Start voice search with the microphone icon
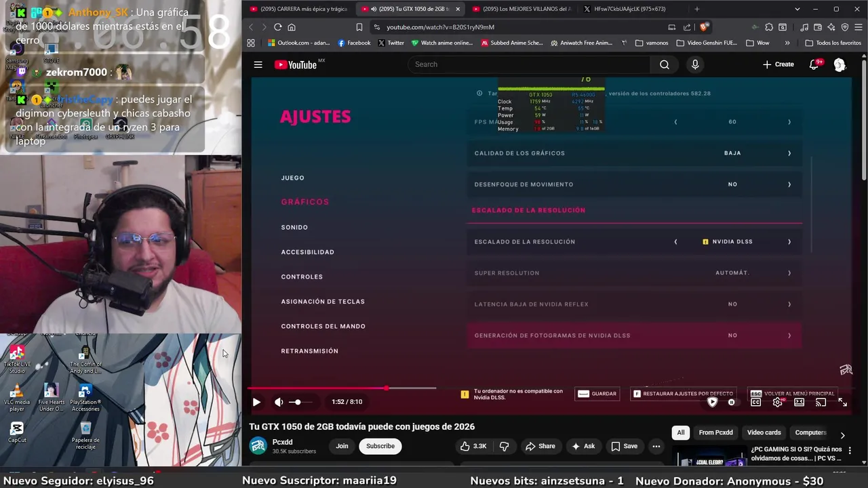Image resolution: width=868 pixels, height=488 pixels. (x=694, y=64)
